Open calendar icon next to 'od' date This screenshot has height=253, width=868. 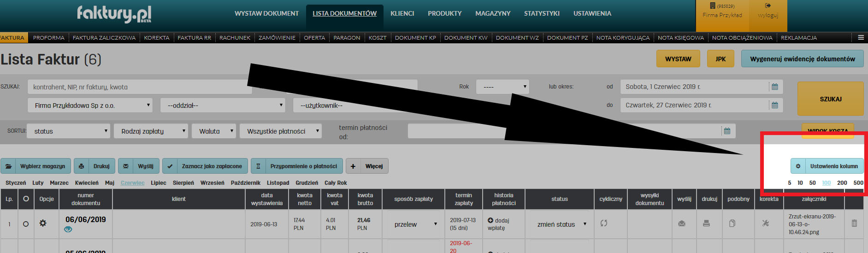point(775,87)
